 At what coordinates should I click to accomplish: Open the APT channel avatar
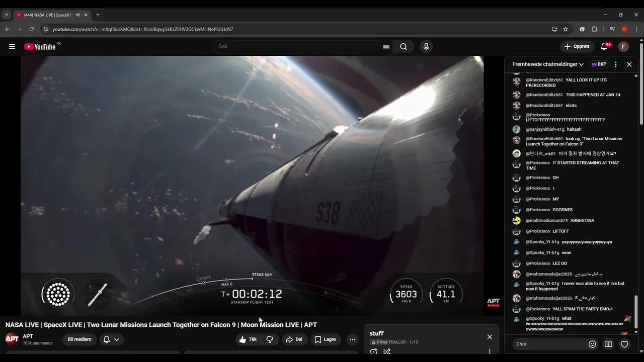click(12, 339)
